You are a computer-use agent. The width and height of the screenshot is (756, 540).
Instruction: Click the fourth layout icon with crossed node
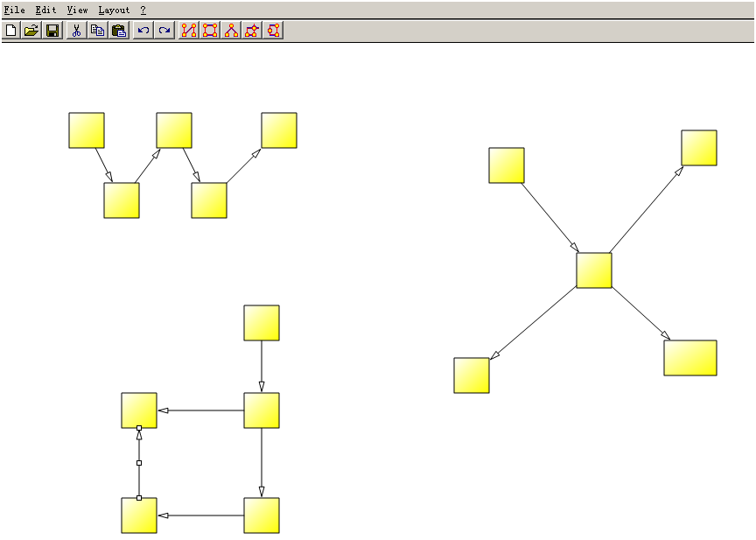coord(252,31)
